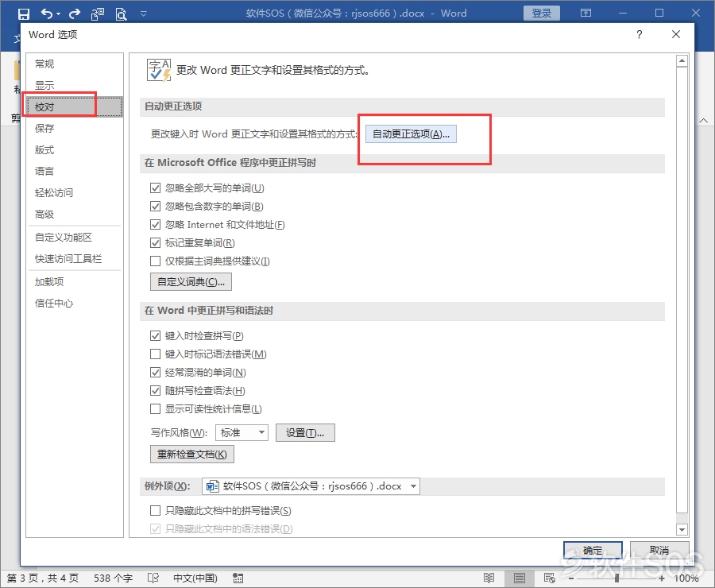Select 显示 in the options sidebar

pos(75,85)
